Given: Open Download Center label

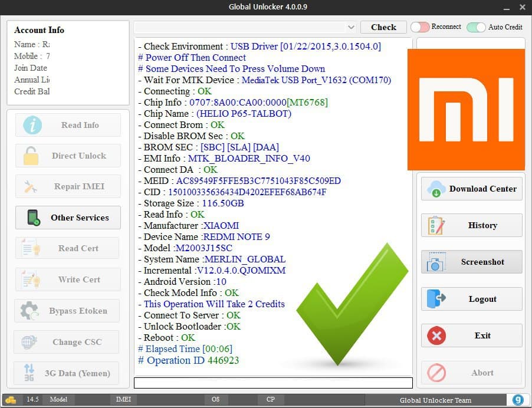Looking at the screenshot, I should [x=483, y=189].
